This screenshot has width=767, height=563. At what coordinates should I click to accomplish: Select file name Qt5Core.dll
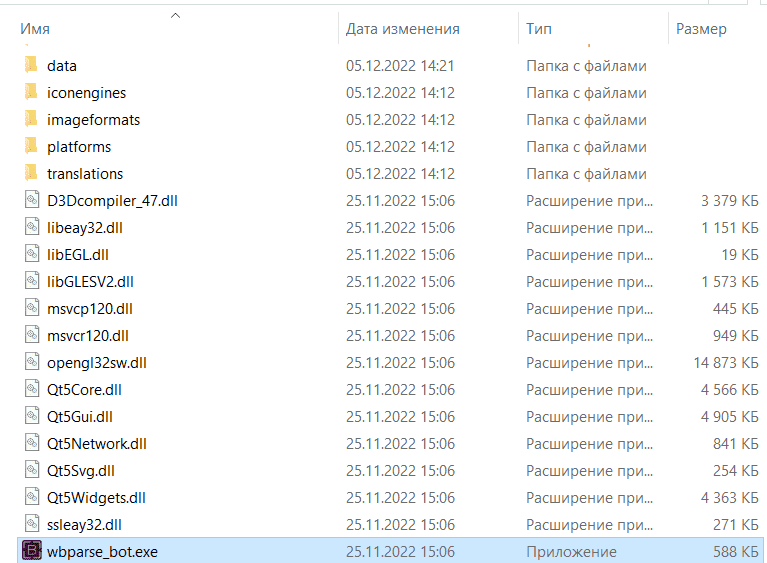(84, 390)
